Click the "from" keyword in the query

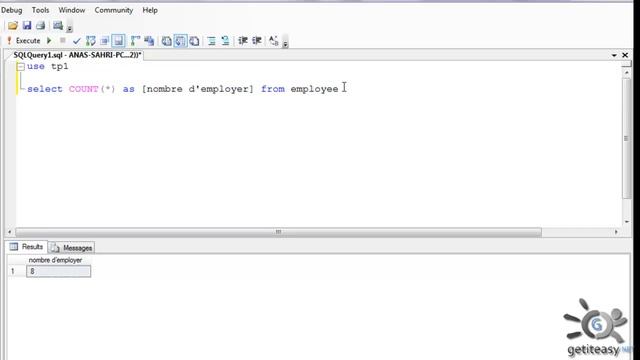[x=273, y=89]
